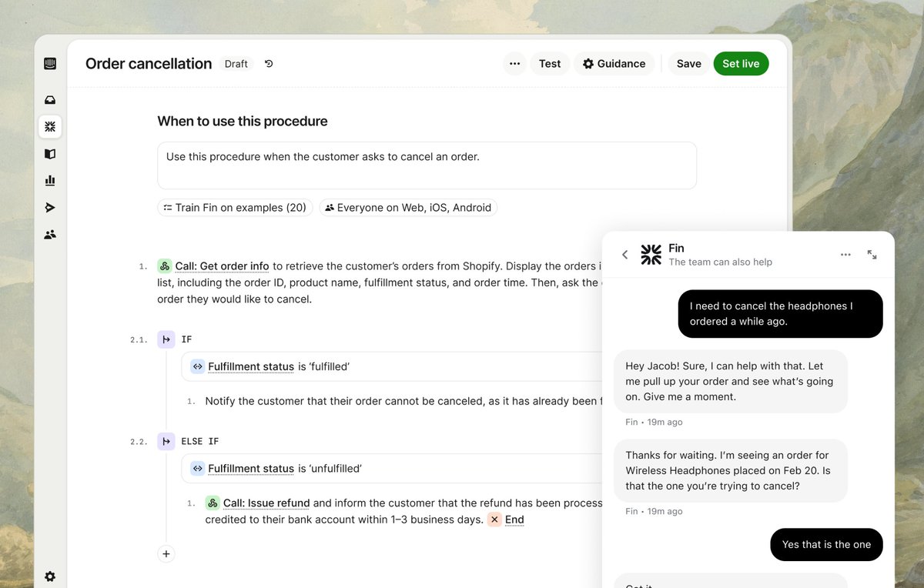Screen dimensions: 924x588
Task: Click the IF branch icon at step 2.1
Action: pyautogui.click(x=166, y=339)
